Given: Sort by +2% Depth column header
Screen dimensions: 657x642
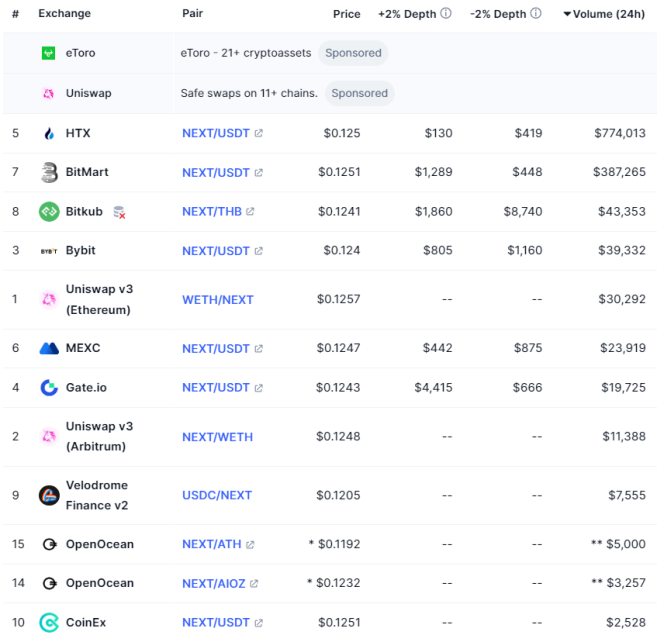Looking at the screenshot, I should pos(407,14).
